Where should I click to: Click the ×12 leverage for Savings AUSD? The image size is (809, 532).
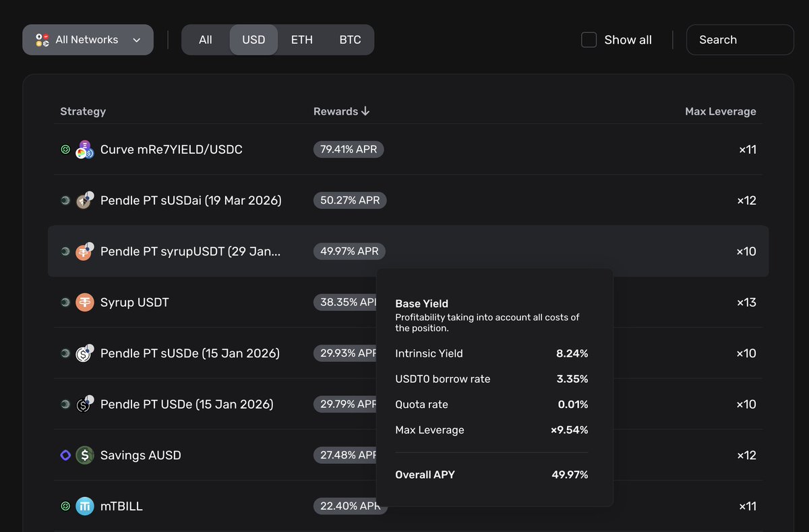[x=746, y=455]
